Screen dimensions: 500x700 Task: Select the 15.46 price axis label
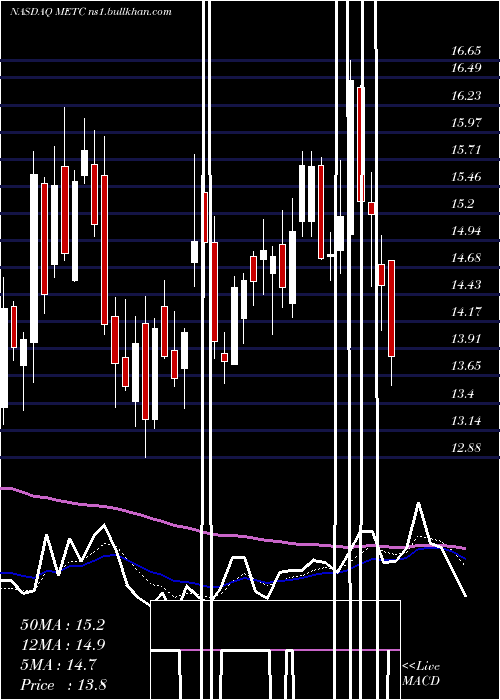pyautogui.click(x=466, y=177)
